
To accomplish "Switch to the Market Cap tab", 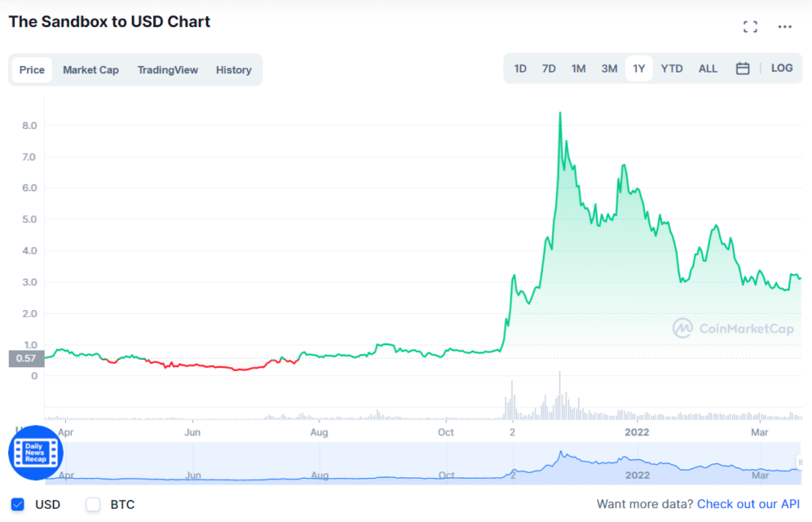I will click(90, 70).
